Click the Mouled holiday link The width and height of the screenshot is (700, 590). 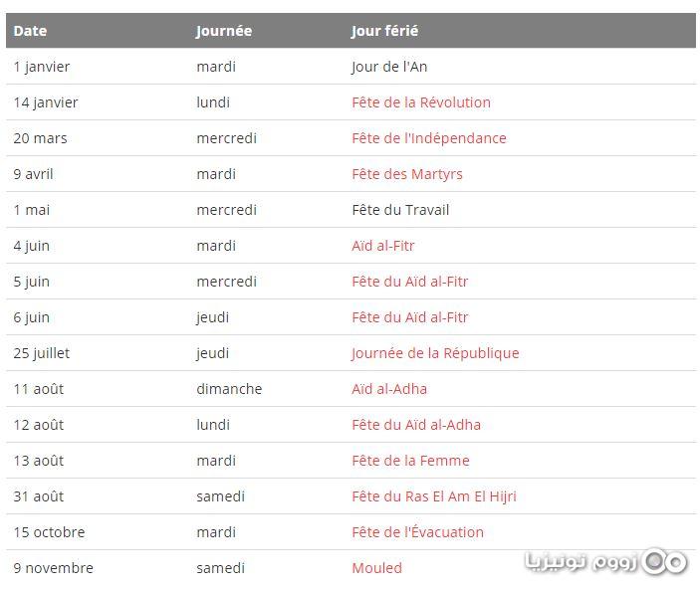[x=376, y=568]
